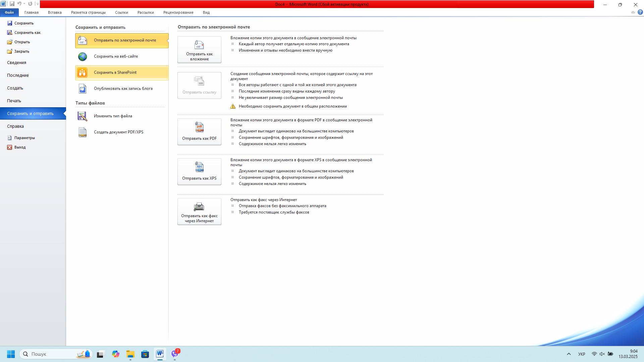Click Отправить как факс через Интернет button
This screenshot has height=362, width=644.
[199, 212]
